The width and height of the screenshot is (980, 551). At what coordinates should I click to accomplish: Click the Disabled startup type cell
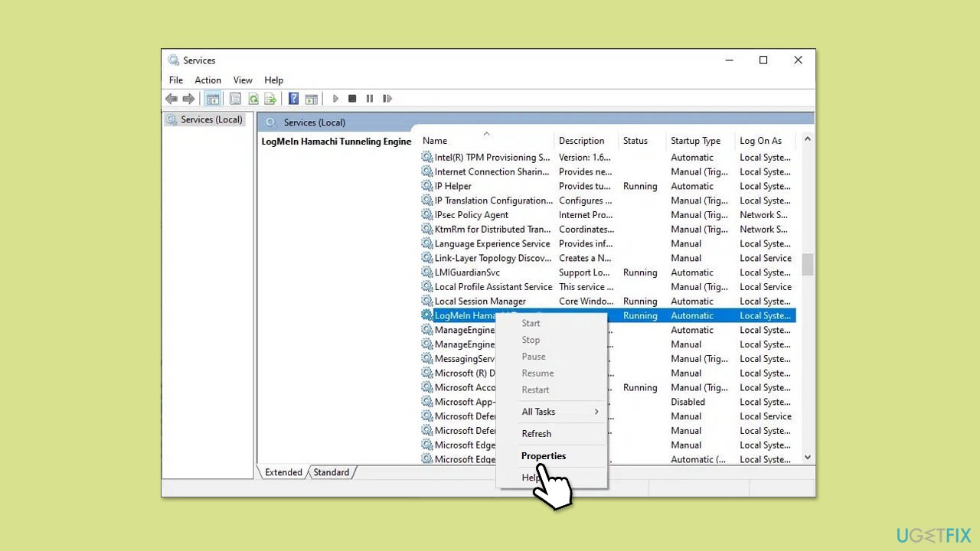[x=688, y=402]
